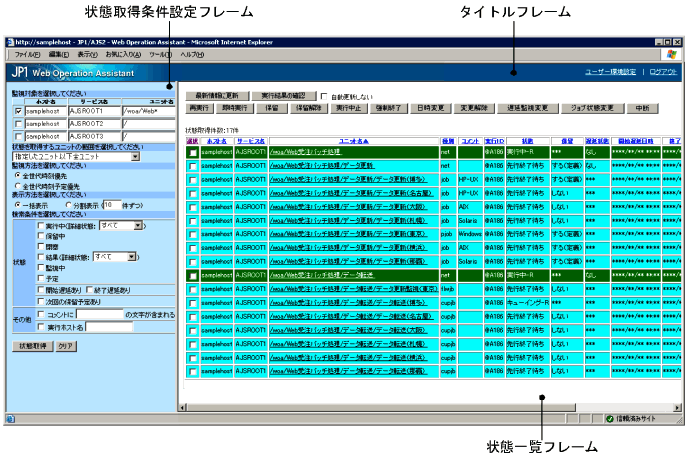Screen dimensions: 688x459
Task: Open the 編集(E) menu
Action: pyautogui.click(x=58, y=54)
